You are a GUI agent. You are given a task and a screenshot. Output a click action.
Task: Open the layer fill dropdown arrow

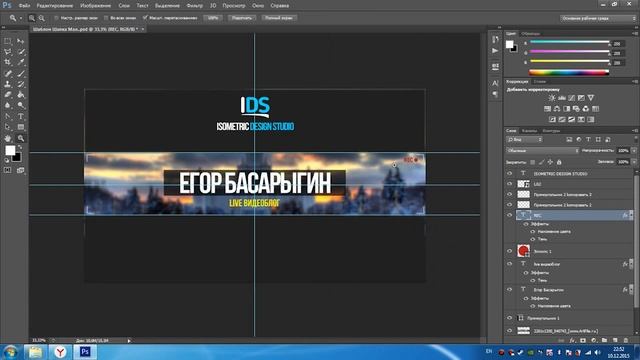pyautogui.click(x=634, y=162)
